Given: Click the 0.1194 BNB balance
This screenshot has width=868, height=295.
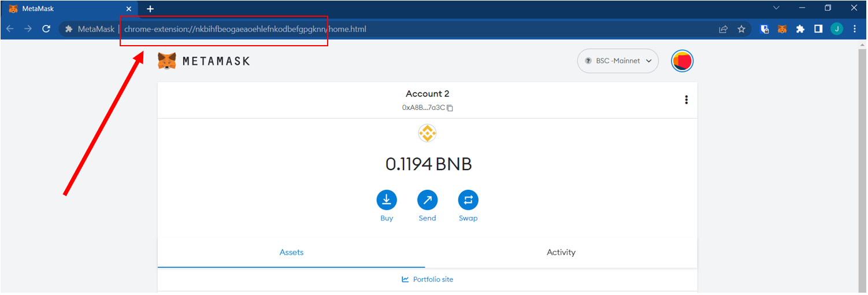Looking at the screenshot, I should (429, 164).
